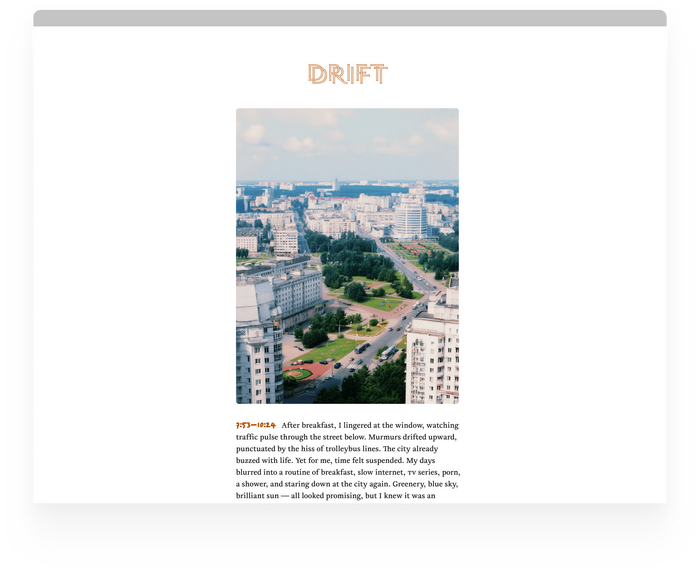Click the orange 7:53–10:24 timestamp

(256, 425)
